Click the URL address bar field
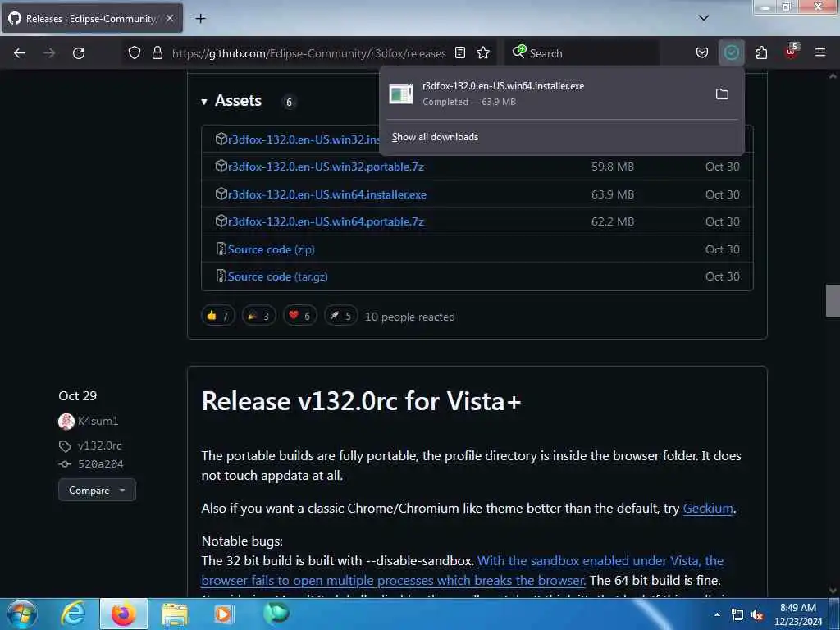The image size is (840, 630). point(308,53)
